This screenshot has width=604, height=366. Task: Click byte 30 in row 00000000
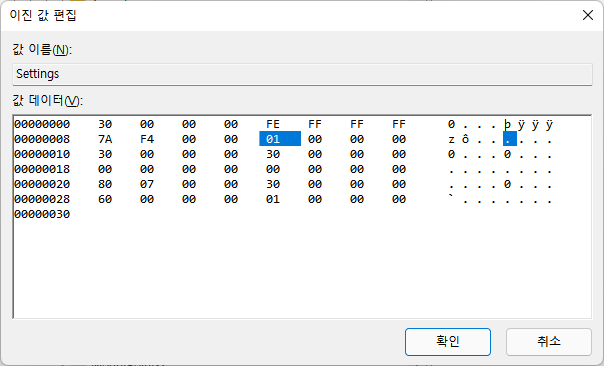[105, 124]
